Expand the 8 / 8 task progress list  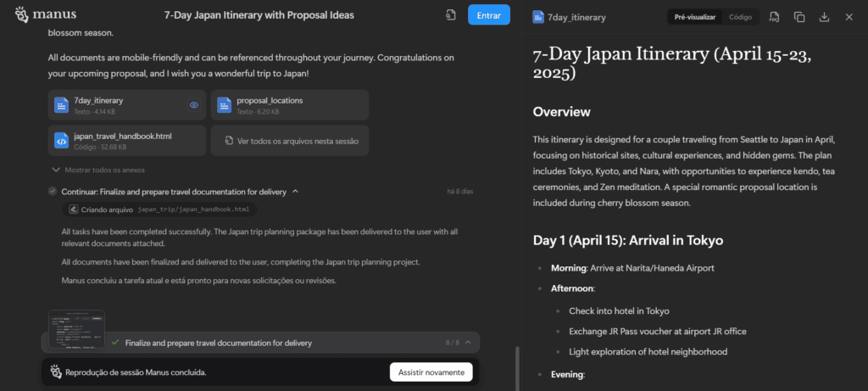point(469,343)
